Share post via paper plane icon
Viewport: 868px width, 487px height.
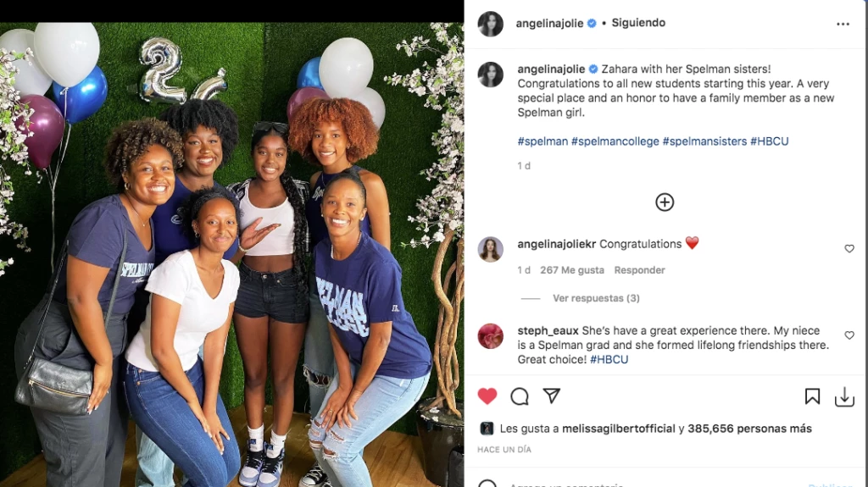coord(552,396)
